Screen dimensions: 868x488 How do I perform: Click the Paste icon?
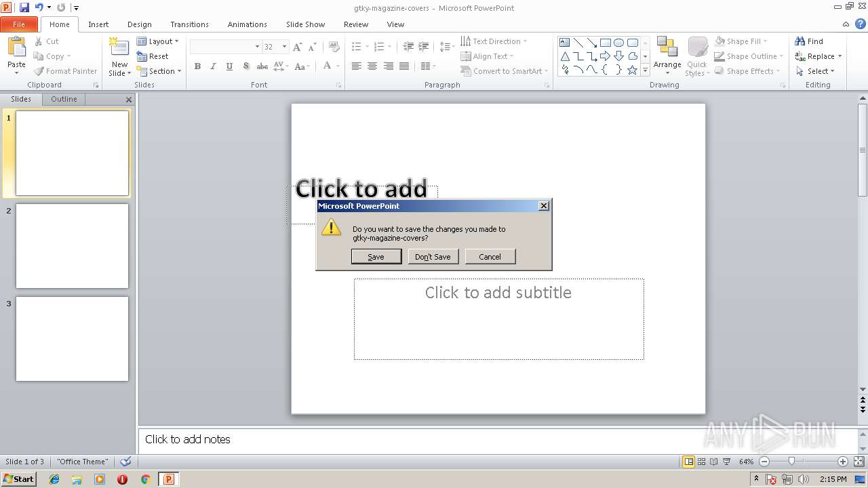tap(16, 48)
